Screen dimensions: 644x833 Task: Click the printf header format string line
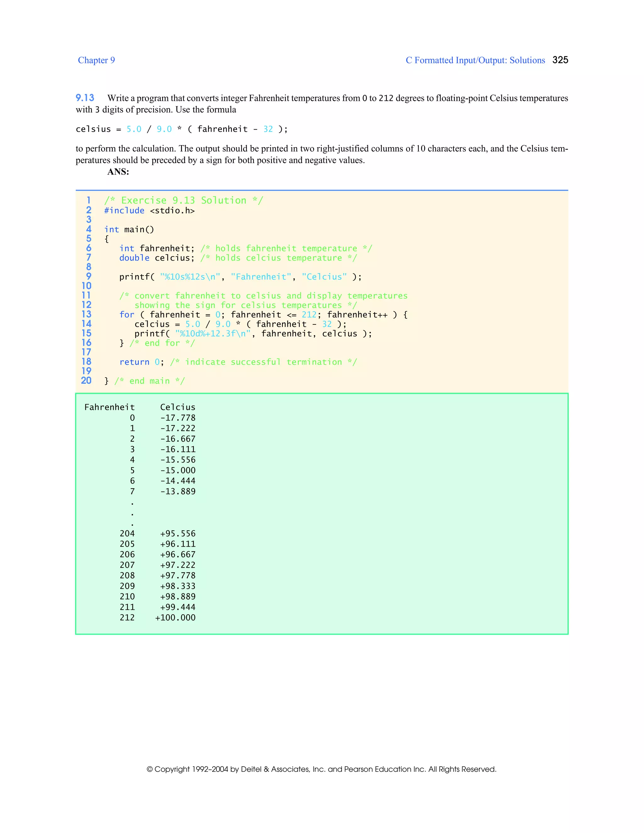[x=240, y=277]
